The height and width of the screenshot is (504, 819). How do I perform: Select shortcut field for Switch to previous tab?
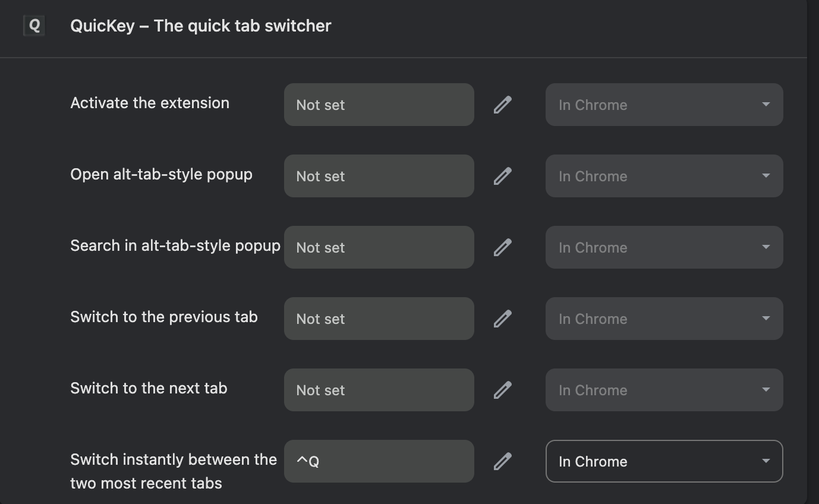pyautogui.click(x=379, y=319)
